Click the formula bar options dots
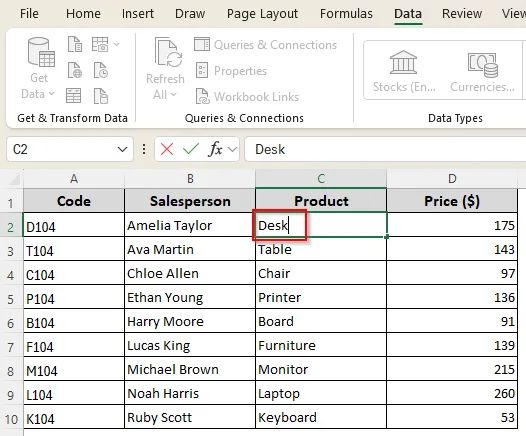Image resolution: width=526 pixels, height=436 pixels. click(x=144, y=149)
